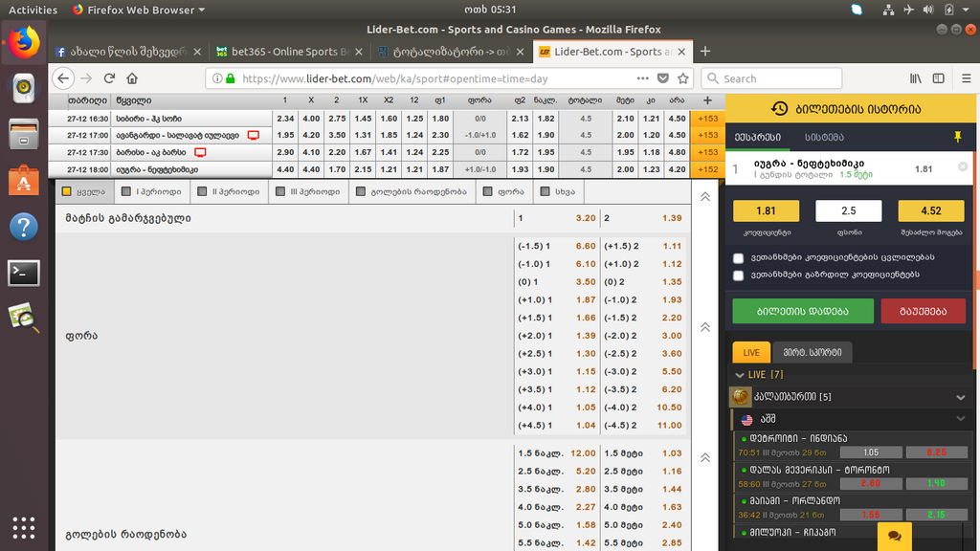Collapse the გოლების რაოდენობა odds section
The height and width of the screenshot is (551, 980).
click(705, 458)
